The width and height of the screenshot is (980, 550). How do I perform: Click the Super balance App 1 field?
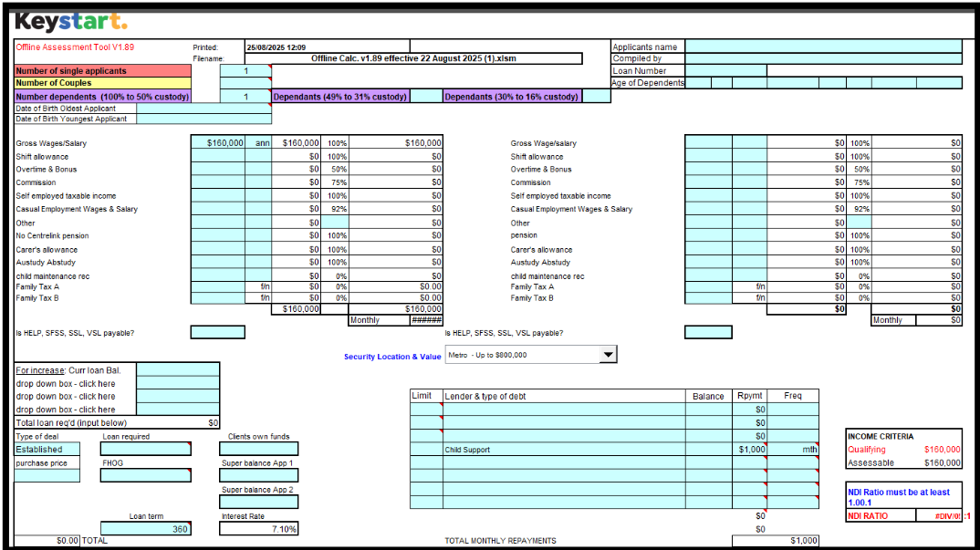click(258, 475)
